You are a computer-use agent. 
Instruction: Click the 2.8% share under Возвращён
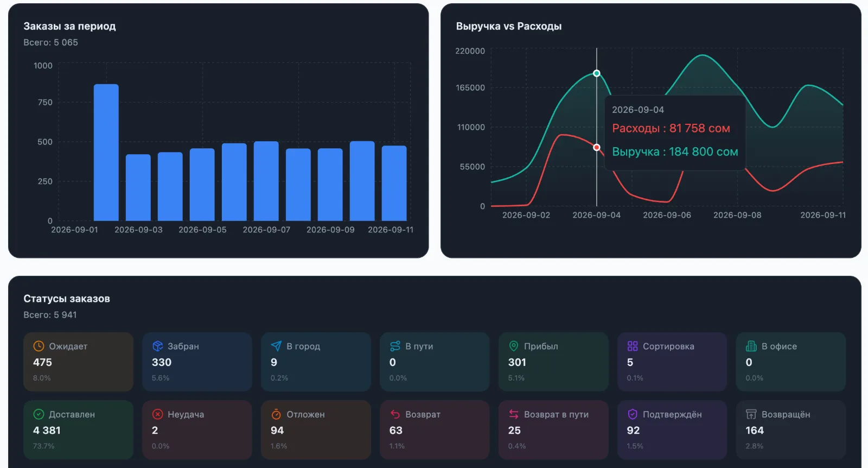click(755, 446)
